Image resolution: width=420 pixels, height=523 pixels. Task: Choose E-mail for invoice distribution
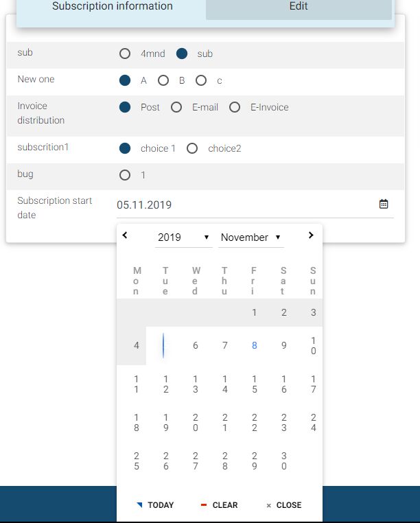click(x=176, y=107)
